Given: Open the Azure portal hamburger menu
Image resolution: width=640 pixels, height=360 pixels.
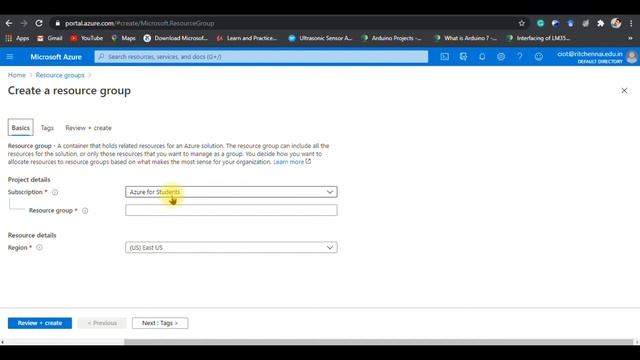Looking at the screenshot, I should pos(10,57).
